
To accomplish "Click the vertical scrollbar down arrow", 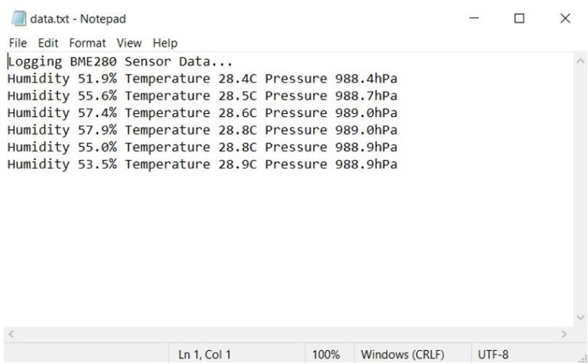I will click(580, 317).
